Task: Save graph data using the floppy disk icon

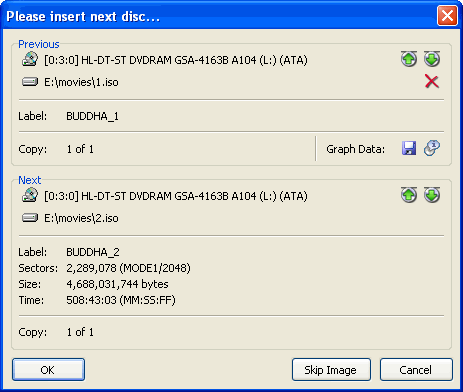Action: coord(409,148)
